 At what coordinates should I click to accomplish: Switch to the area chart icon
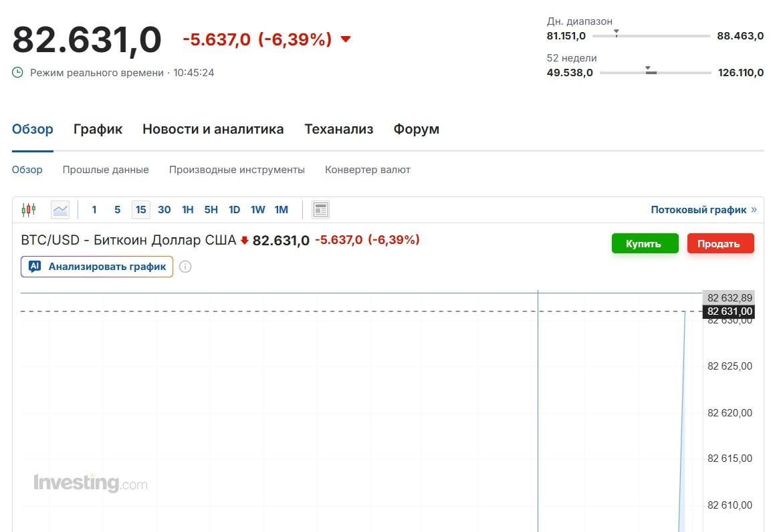[60, 210]
